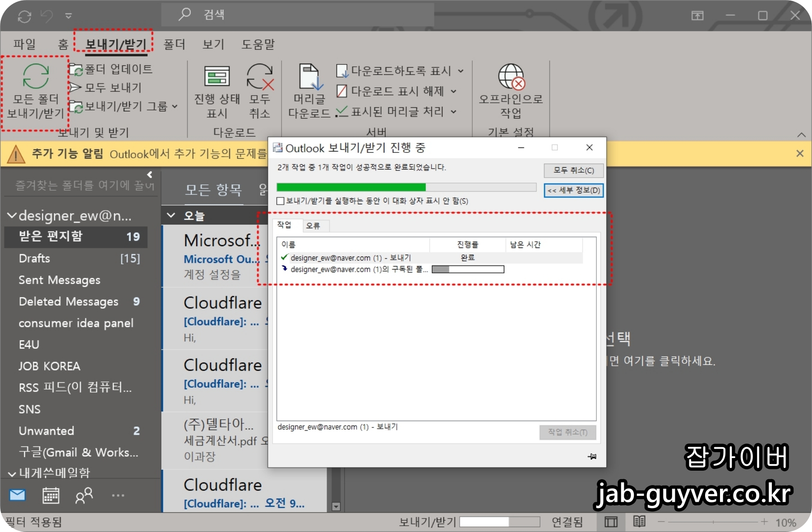Select completed 보내기 task row
Image resolution: width=812 pixels, height=532 pixels.
click(x=431, y=258)
